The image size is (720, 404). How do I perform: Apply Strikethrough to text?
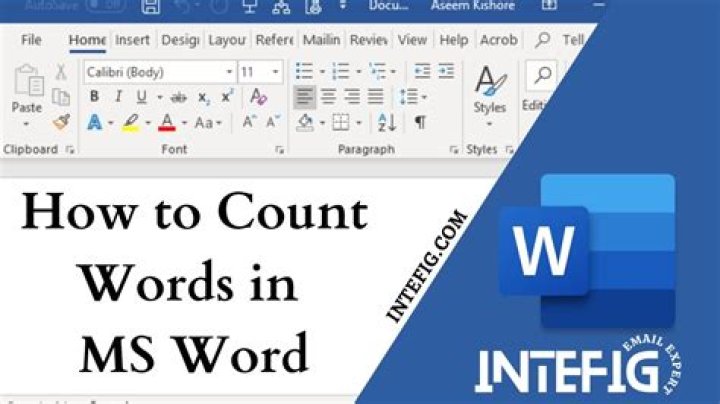(179, 97)
